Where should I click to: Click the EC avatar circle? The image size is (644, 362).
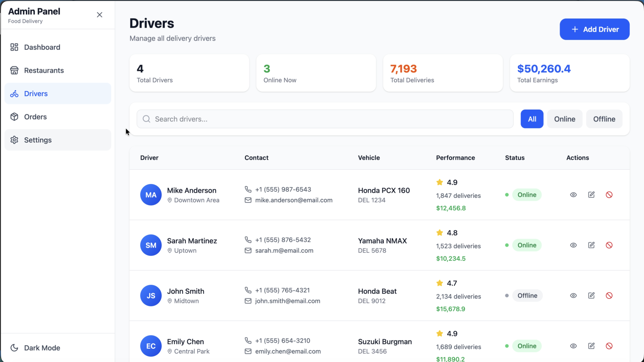click(151, 346)
